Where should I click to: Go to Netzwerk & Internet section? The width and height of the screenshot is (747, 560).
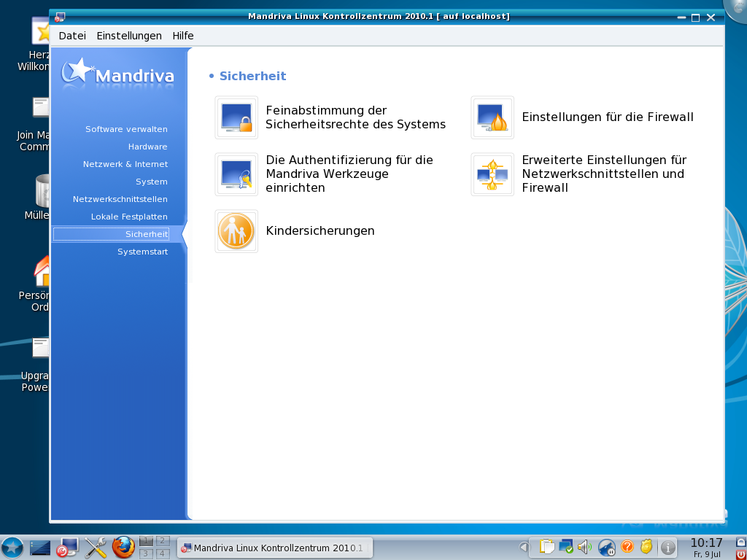click(125, 164)
